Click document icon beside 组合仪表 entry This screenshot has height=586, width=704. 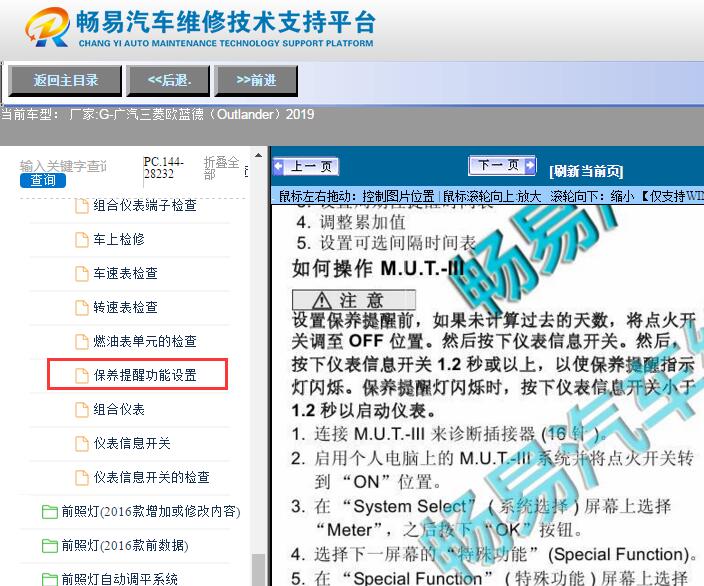tap(82, 410)
